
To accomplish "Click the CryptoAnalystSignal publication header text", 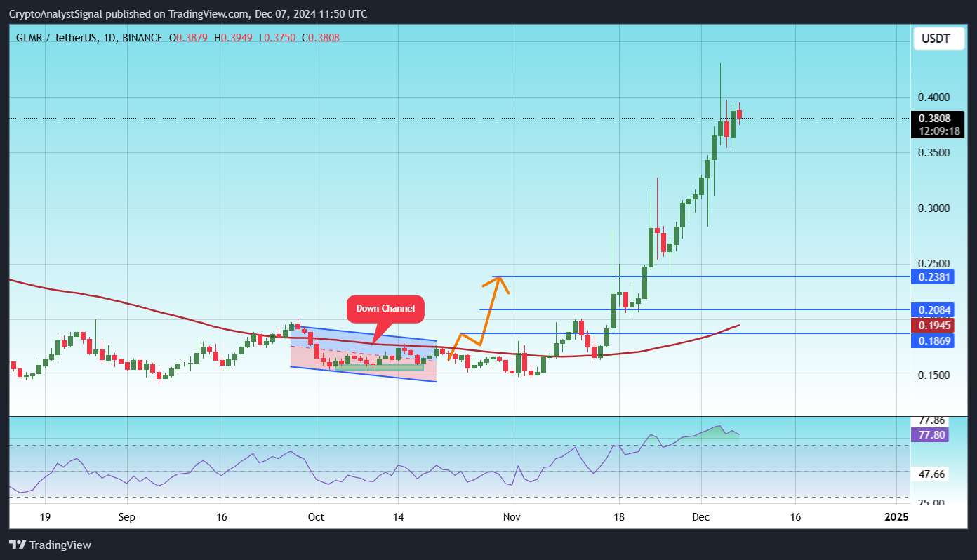I will [187, 14].
